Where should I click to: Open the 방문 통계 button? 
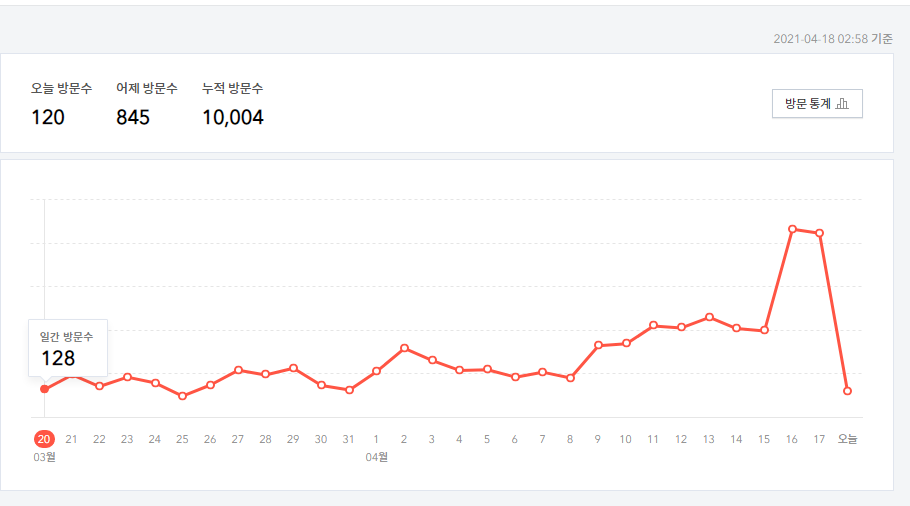coord(817,104)
